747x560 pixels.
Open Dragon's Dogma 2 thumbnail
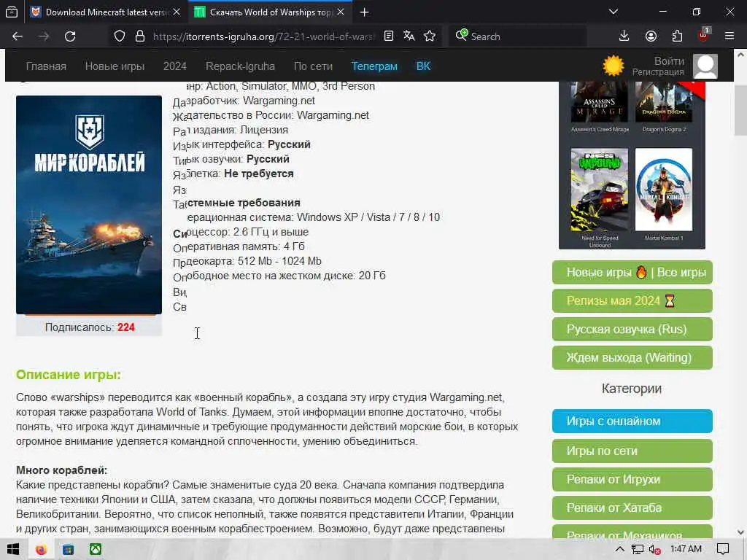click(x=664, y=102)
